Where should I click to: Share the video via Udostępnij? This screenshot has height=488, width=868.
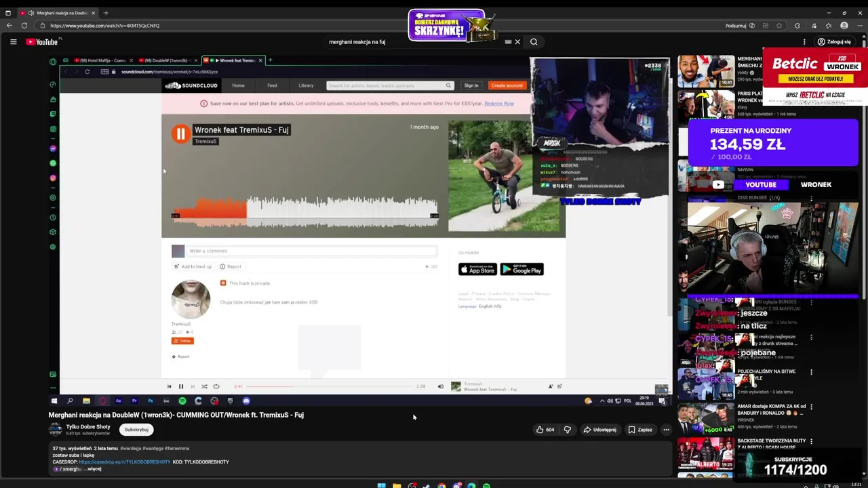pos(600,430)
